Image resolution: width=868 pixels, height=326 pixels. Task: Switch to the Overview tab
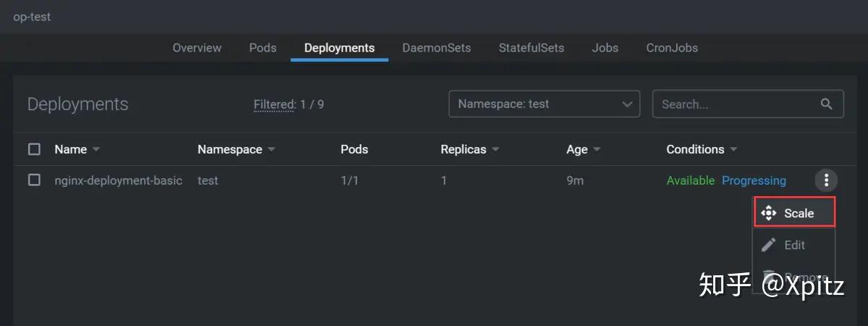tap(197, 48)
